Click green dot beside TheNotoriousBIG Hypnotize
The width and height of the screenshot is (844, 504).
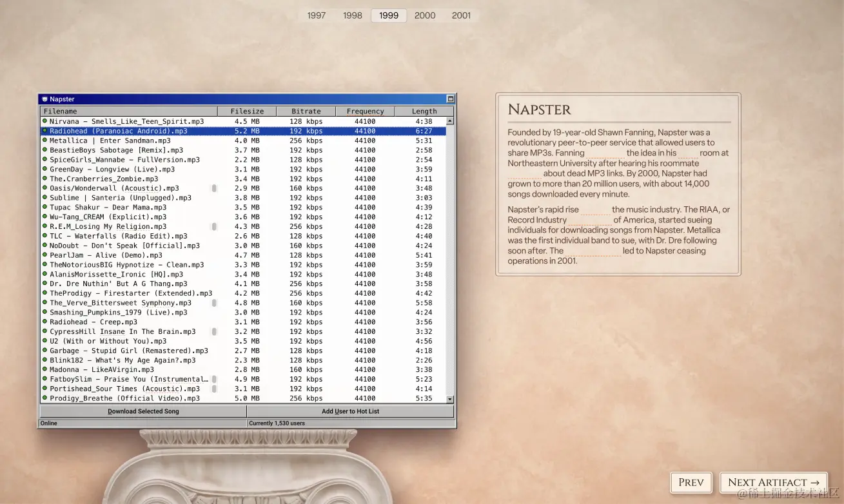tap(45, 264)
